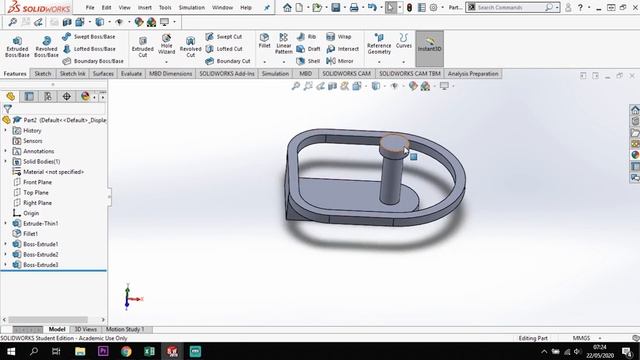Click the Shell feature tool
This screenshot has width=640, height=360.
309,61
